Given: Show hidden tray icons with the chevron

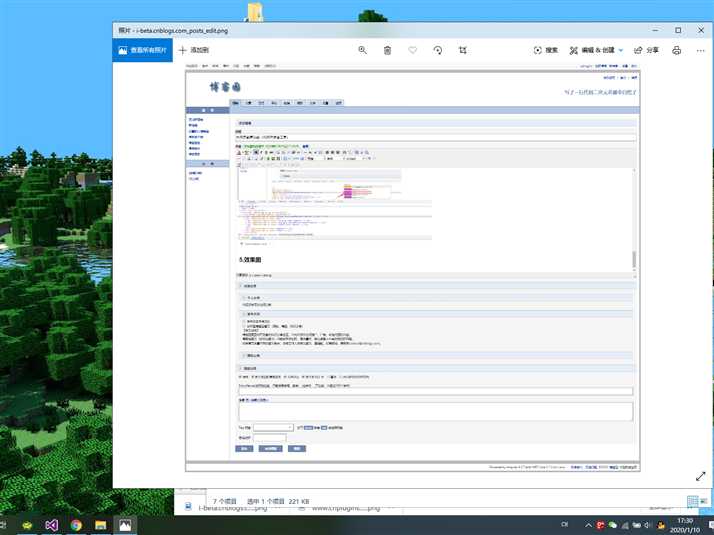Looking at the screenshot, I should click(588, 525).
